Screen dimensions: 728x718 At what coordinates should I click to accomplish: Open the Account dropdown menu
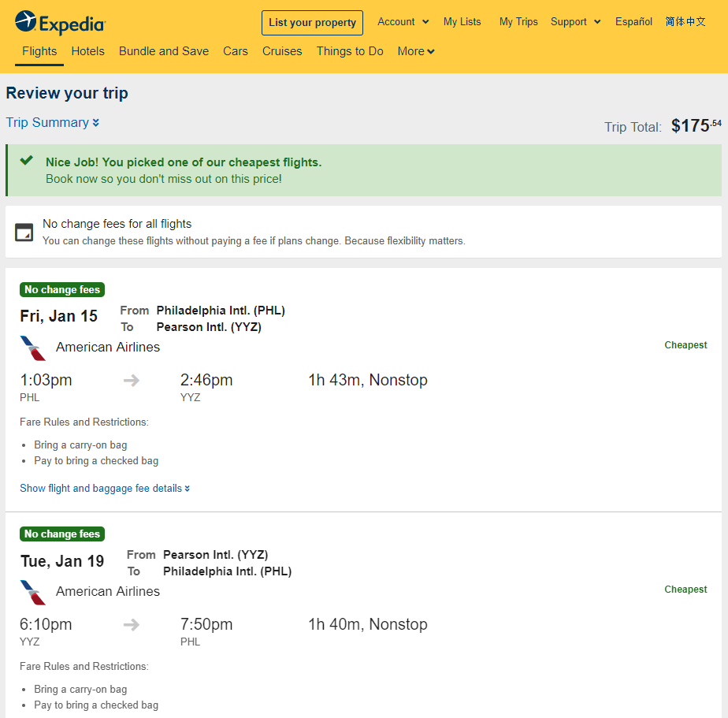pos(403,22)
